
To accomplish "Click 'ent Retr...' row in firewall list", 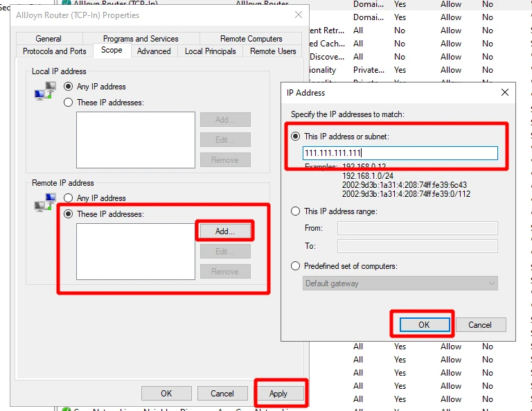I will [327, 30].
